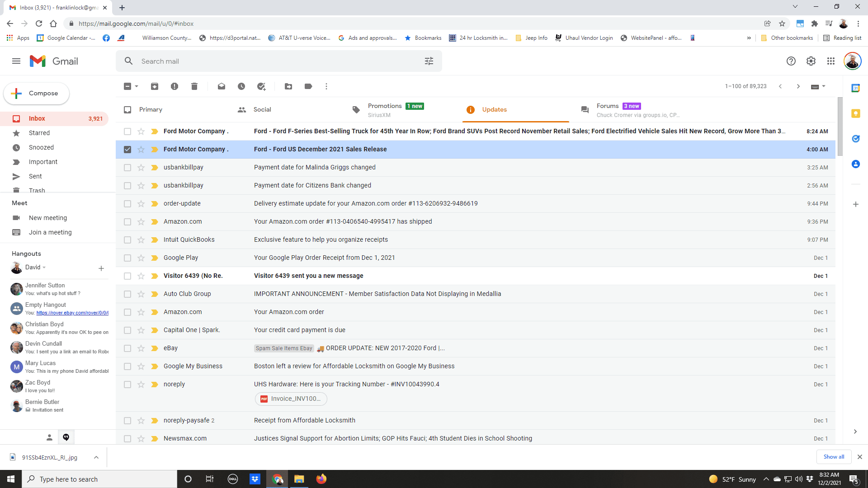This screenshot has width=868, height=488.
Task: Open the rover.ebay.com link in Hangouts
Action: pos(72,313)
